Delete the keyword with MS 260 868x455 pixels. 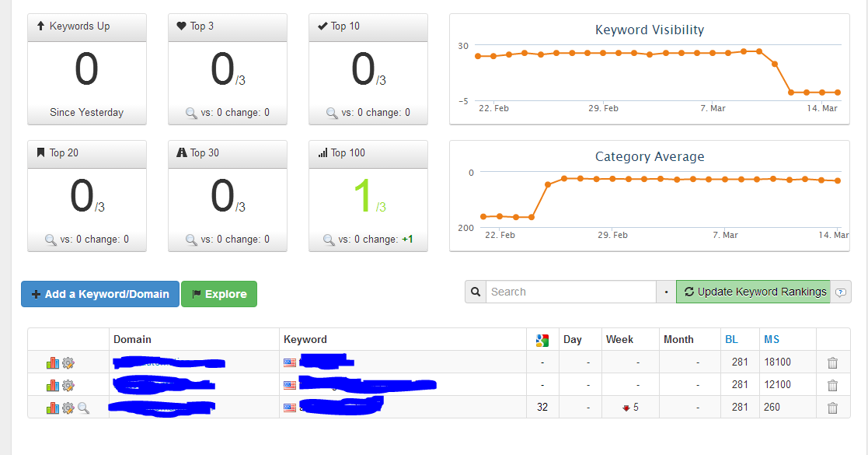[832, 408]
